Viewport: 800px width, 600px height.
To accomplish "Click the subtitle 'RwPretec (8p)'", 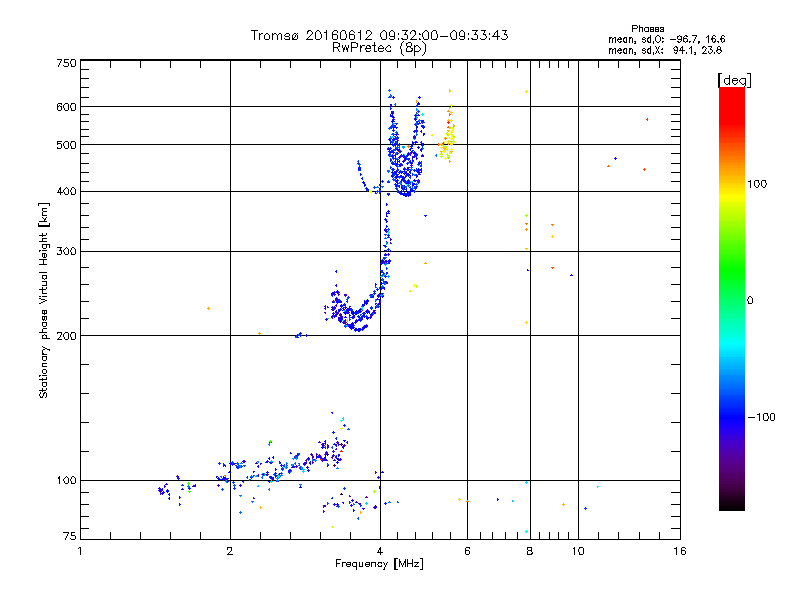I will tap(379, 48).
